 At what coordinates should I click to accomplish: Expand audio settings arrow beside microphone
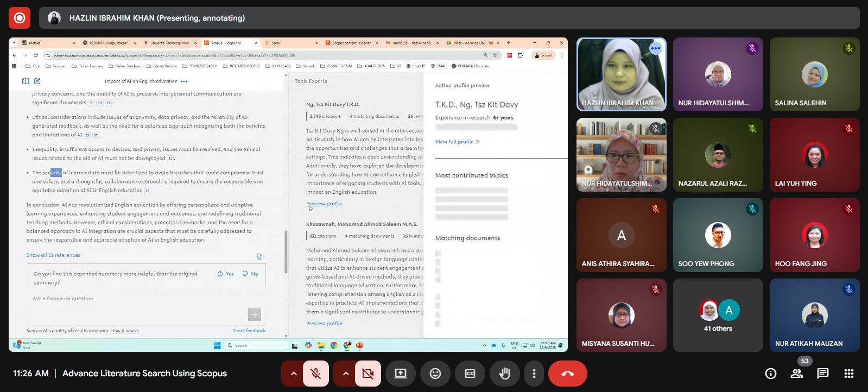(x=293, y=374)
